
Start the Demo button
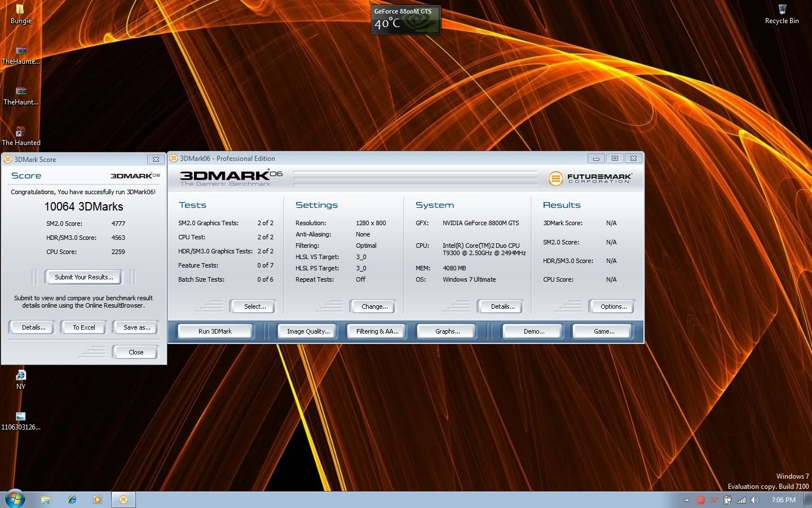click(533, 331)
